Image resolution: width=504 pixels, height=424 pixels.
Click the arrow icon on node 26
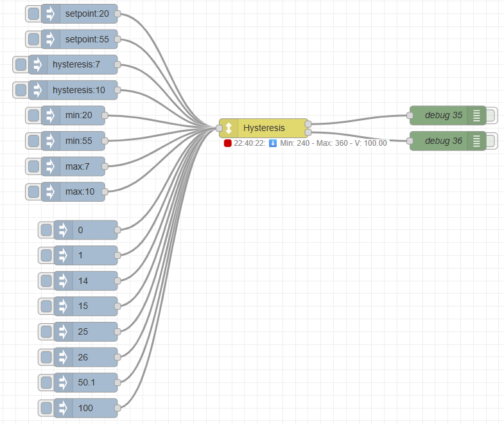click(x=64, y=357)
